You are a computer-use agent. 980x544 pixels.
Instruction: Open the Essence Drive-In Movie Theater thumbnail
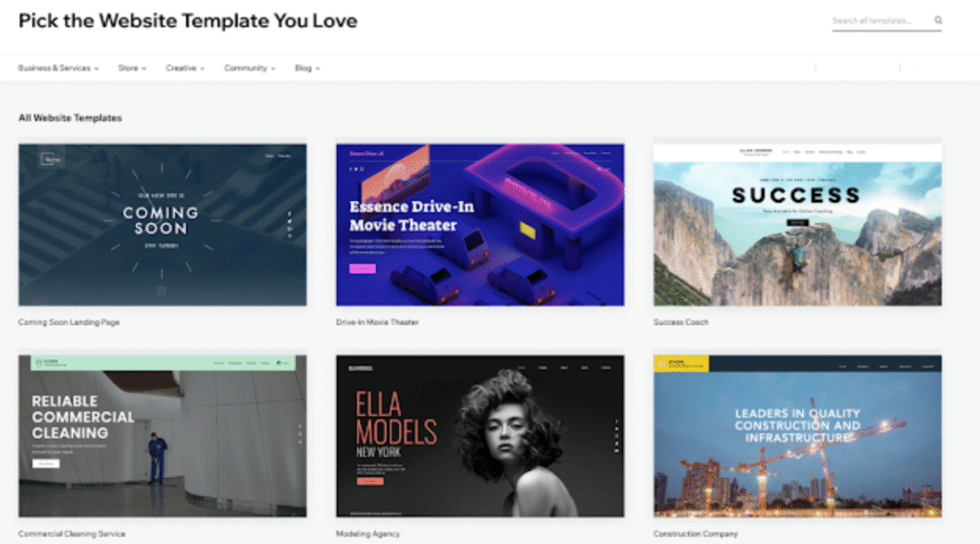click(x=480, y=224)
